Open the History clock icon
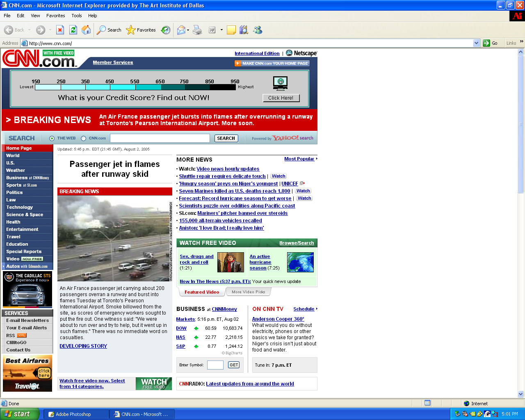 click(x=166, y=30)
